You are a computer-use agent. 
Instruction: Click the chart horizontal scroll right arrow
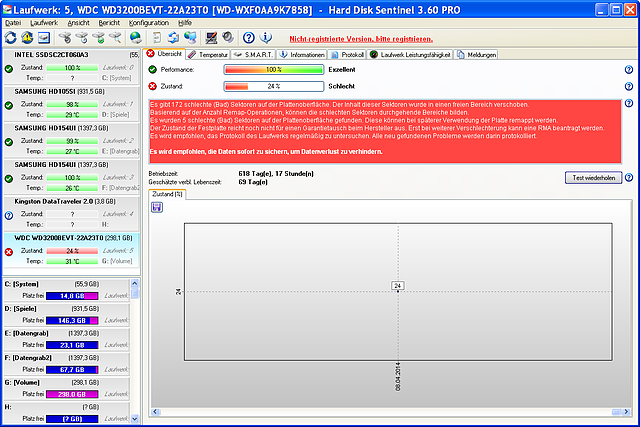[x=627, y=412]
